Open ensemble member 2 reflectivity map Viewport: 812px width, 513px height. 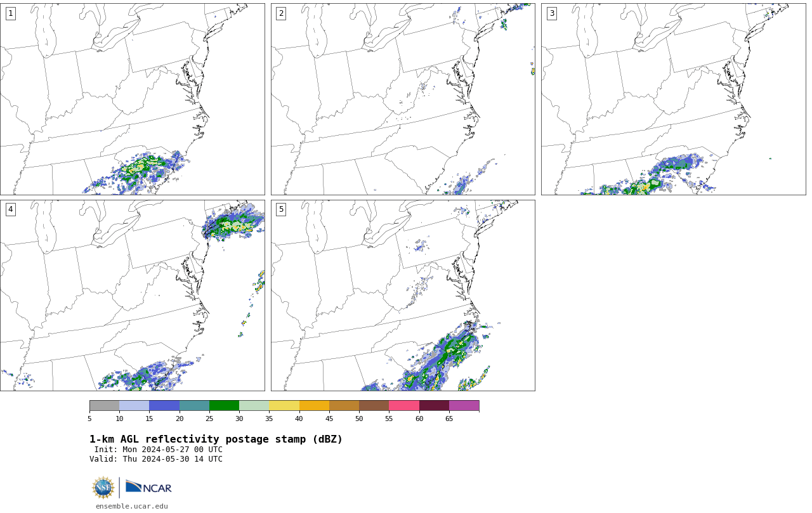[x=403, y=99]
